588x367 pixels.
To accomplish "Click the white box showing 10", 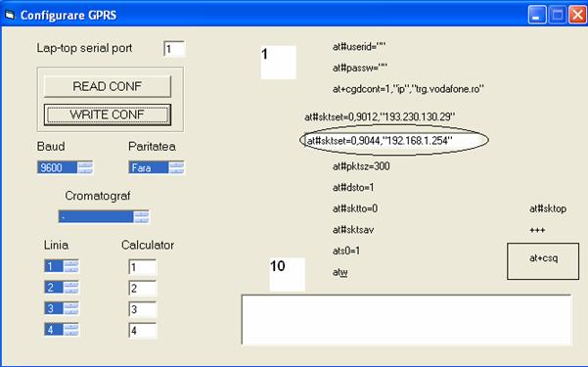I will tap(288, 274).
